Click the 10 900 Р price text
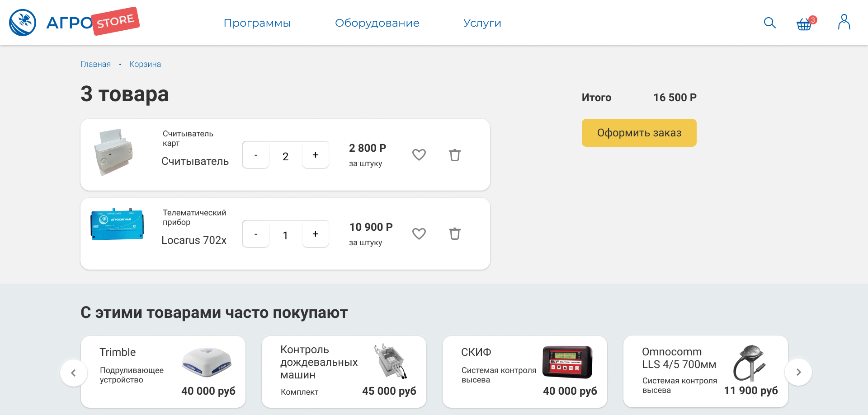This screenshot has height=415, width=868. [x=371, y=227]
